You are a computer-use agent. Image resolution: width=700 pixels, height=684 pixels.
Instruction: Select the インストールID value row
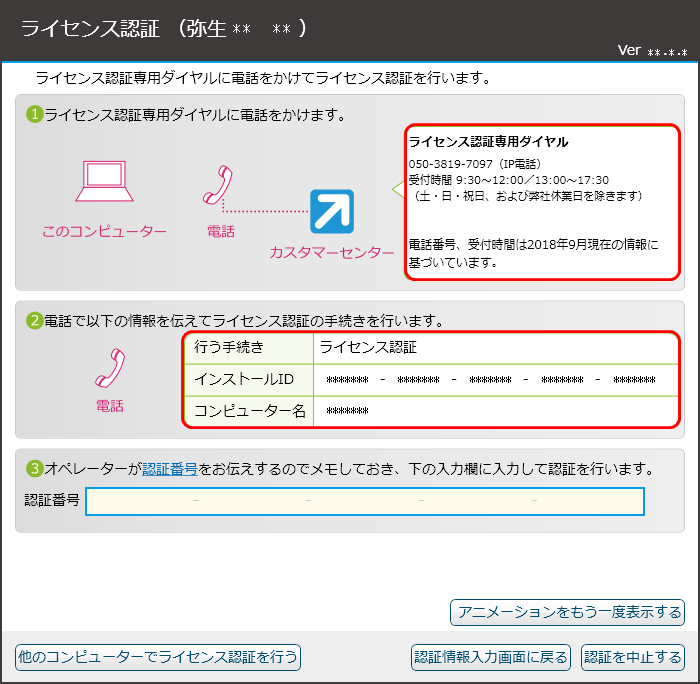[x=491, y=380]
